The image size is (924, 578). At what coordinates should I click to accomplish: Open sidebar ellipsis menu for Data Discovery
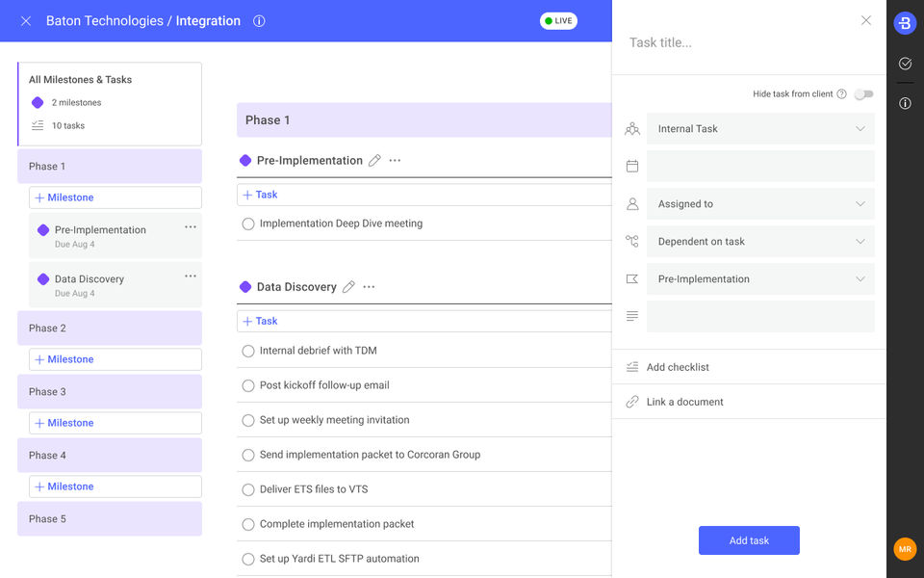[191, 276]
